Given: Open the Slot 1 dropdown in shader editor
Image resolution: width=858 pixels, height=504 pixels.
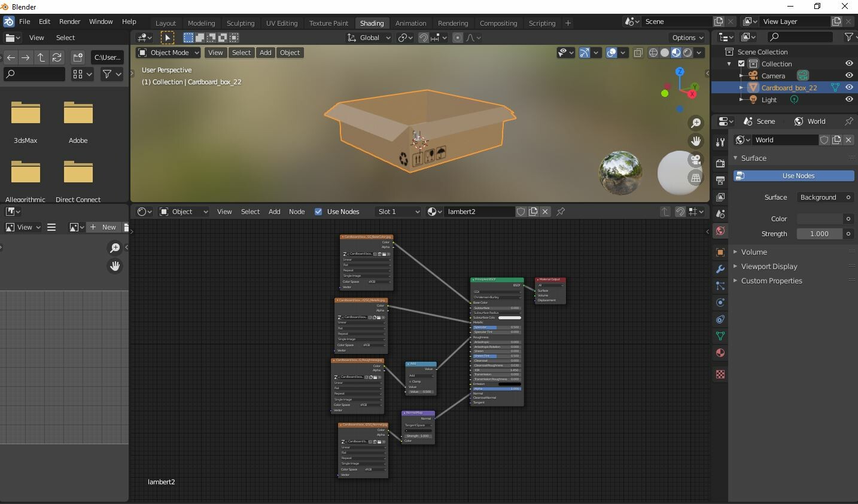Looking at the screenshot, I should coord(397,211).
